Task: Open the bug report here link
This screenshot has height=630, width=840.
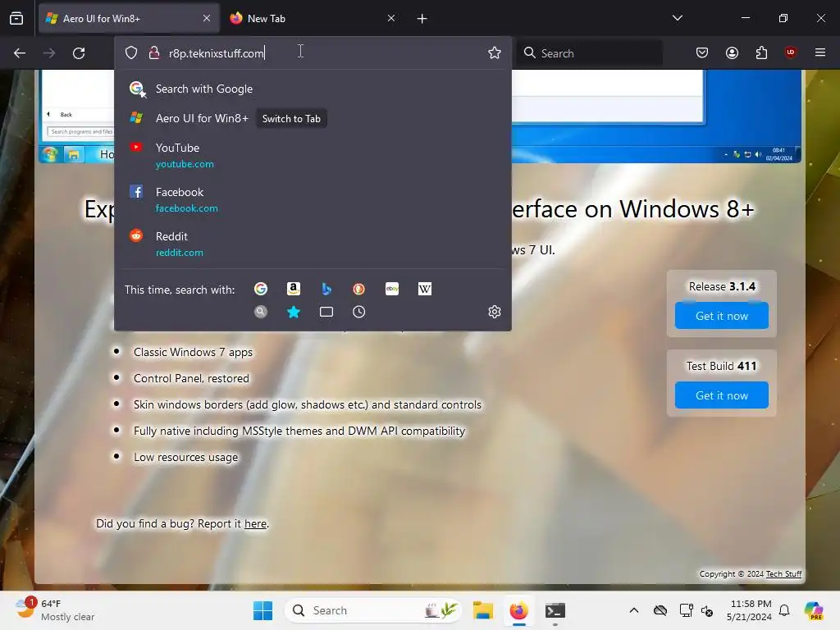Action: pos(256,523)
